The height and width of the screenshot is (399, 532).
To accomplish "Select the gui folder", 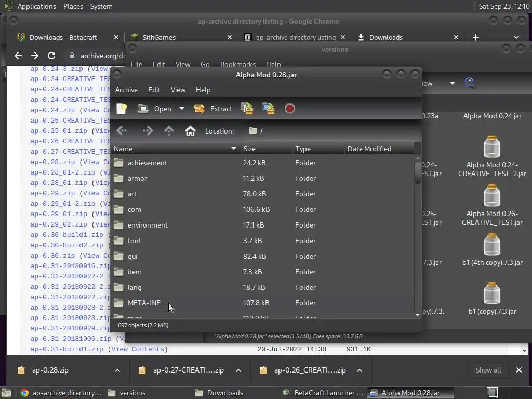I will coord(262,257).
